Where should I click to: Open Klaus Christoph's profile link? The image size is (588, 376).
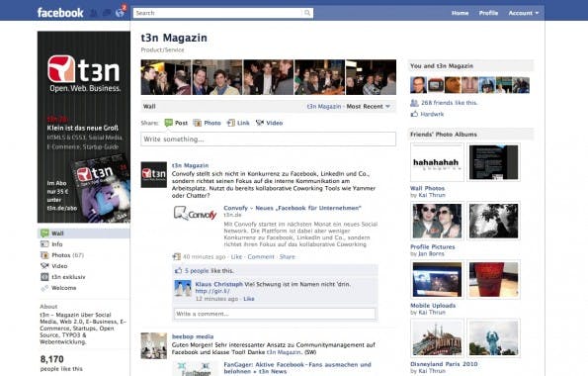219,284
